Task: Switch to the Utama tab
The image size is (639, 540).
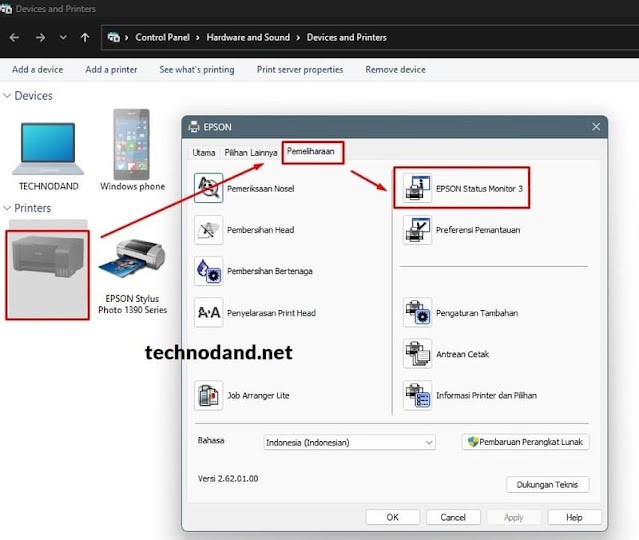Action: (204, 153)
